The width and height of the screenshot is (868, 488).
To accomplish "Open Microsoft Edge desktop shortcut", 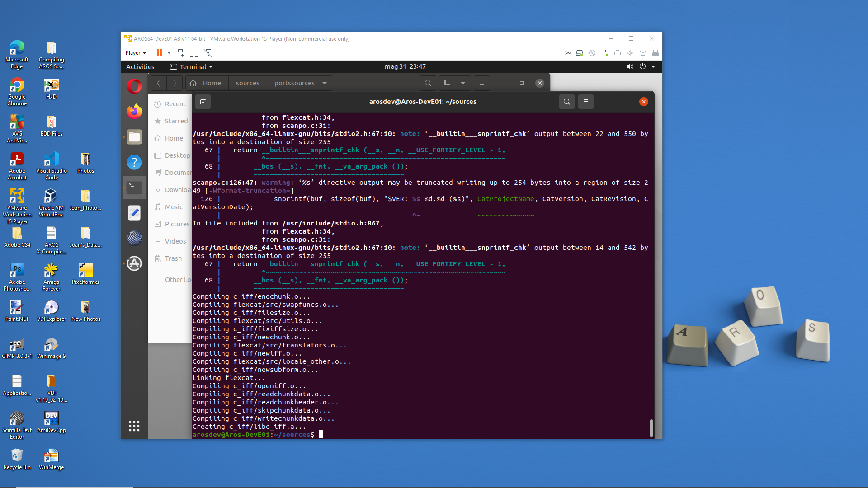I will (17, 55).
